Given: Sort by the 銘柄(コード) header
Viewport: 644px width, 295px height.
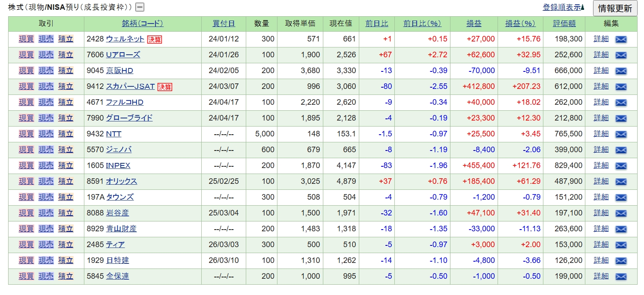Looking at the screenshot, I should point(143,24).
